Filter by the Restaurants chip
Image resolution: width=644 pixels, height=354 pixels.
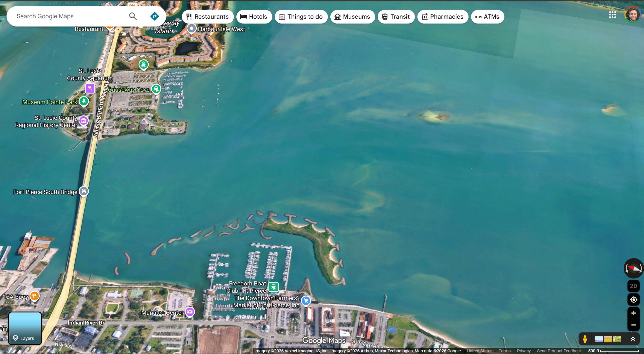(208, 17)
